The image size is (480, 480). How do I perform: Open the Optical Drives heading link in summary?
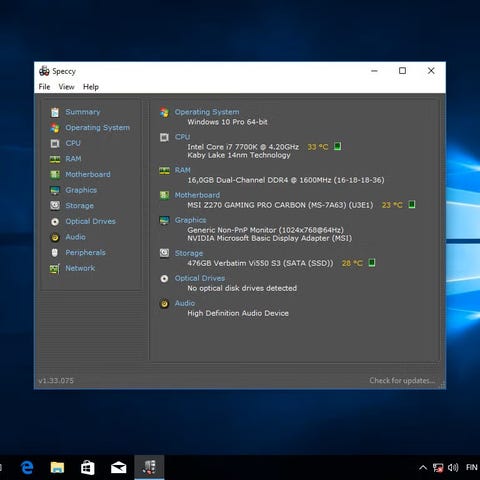(x=200, y=278)
